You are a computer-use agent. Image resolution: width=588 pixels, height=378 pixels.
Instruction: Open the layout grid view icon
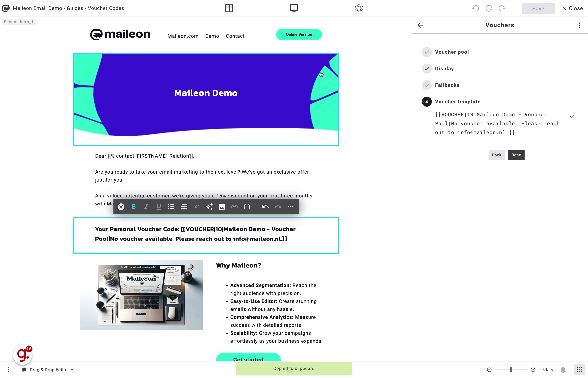229,8
